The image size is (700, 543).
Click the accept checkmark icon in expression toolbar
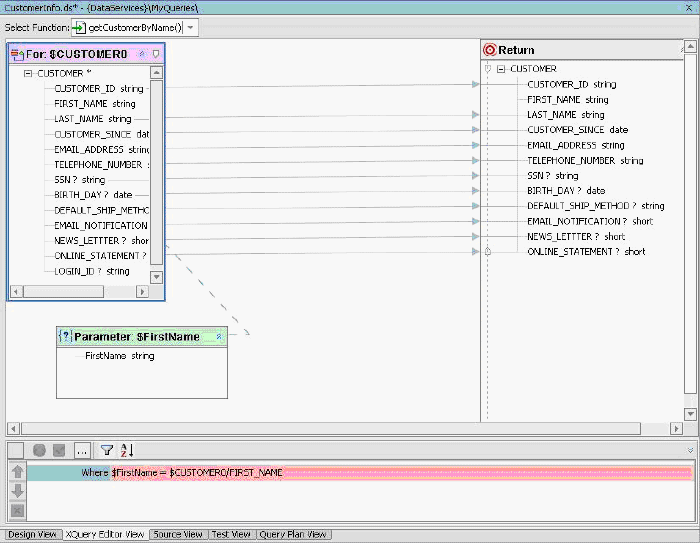(x=59, y=450)
